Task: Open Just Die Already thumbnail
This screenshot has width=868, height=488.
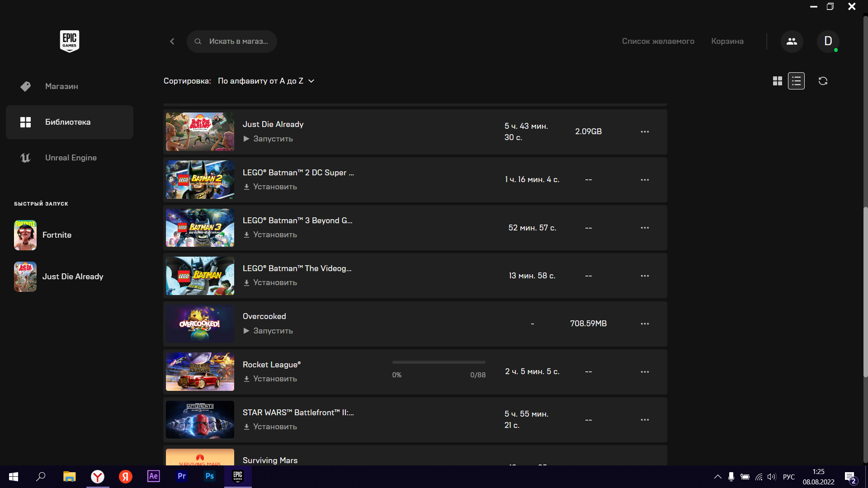Action: coord(200,131)
